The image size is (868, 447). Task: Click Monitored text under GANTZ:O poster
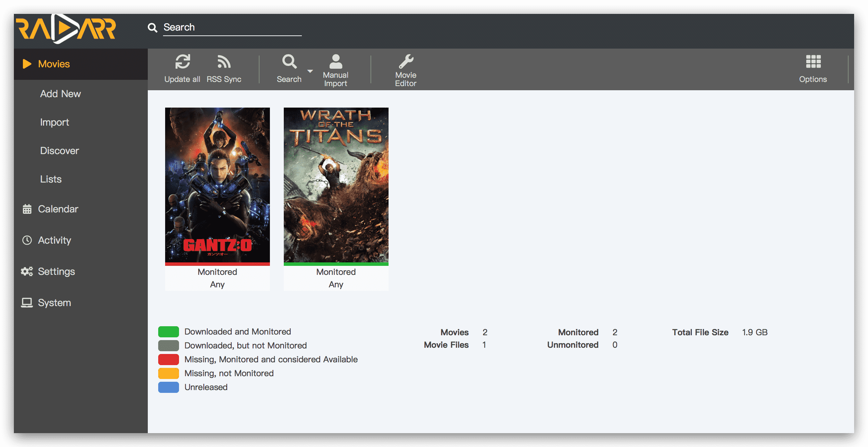coord(218,272)
